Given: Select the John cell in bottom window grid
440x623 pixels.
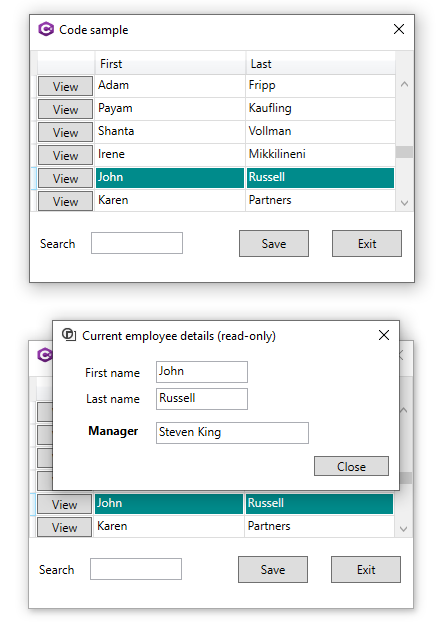Looking at the screenshot, I should coord(169,503).
